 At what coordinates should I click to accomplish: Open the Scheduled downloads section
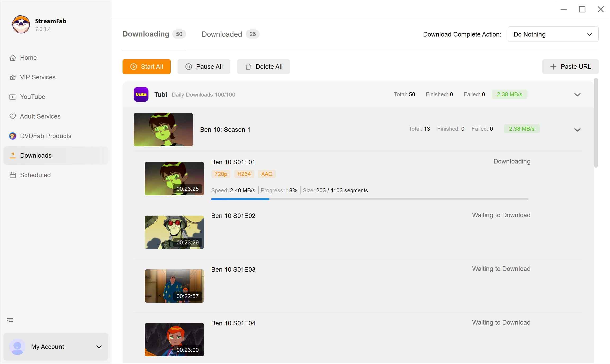coord(35,175)
